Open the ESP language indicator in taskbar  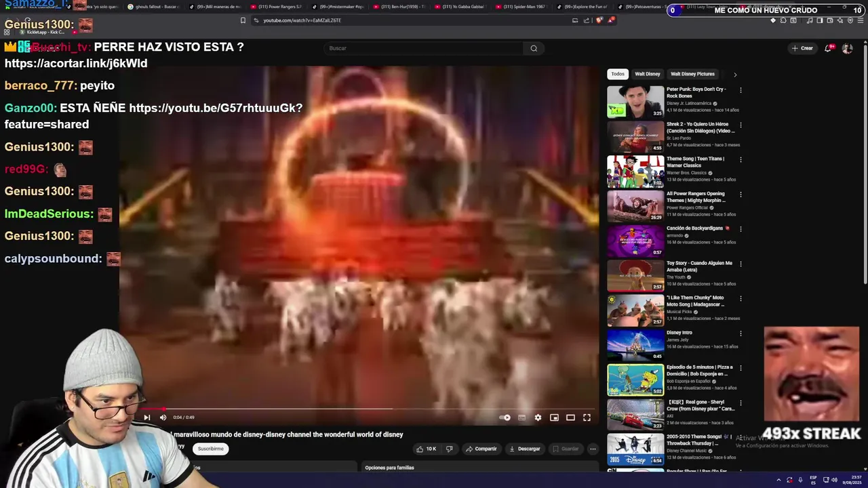pos(813,480)
